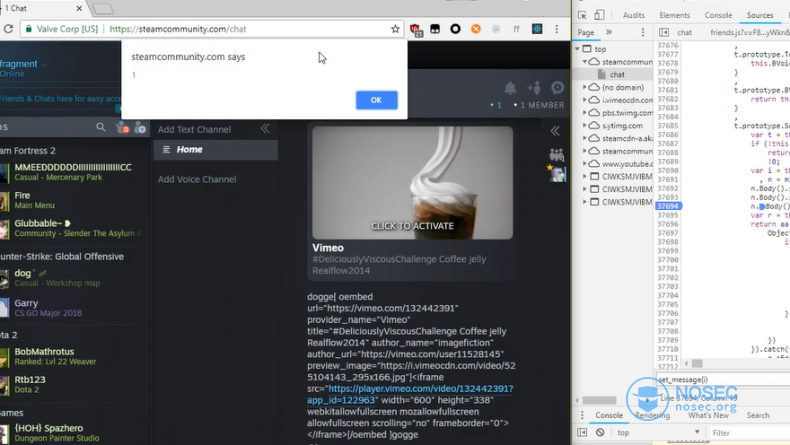
Task: Select friend MMEEDDDDDDIIIIIIIIIIIICC
Action: [x=73, y=172]
